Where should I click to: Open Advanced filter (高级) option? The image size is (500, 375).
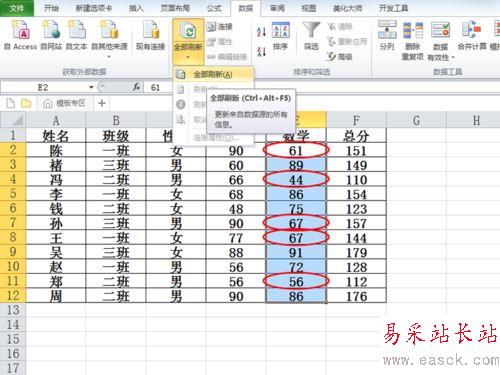point(340,57)
